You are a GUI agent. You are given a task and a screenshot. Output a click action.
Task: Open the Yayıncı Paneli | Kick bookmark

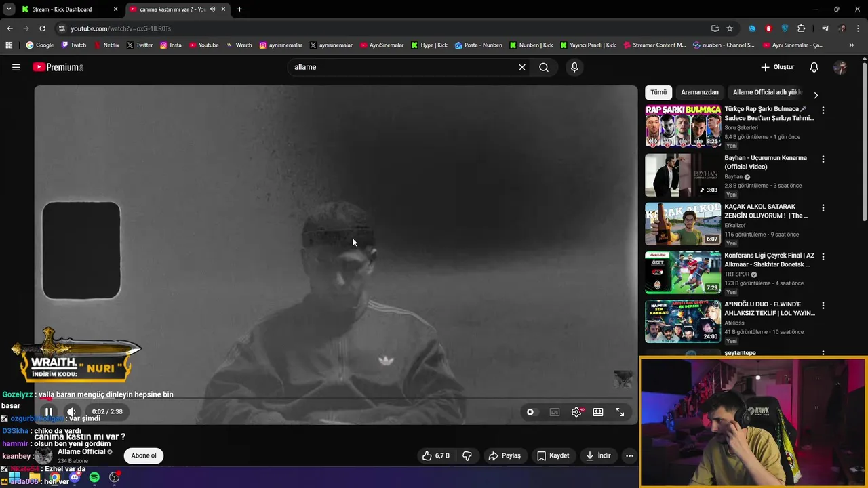point(587,45)
